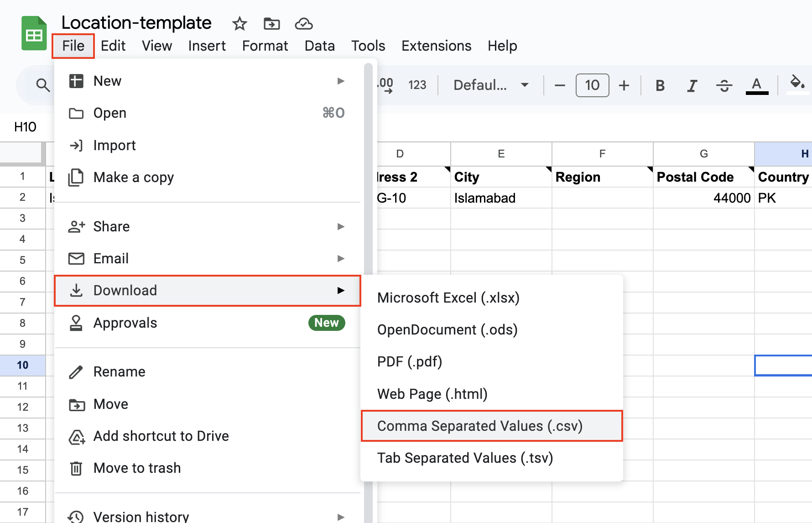
Task: Decrease font size with minus button
Action: 560,85
